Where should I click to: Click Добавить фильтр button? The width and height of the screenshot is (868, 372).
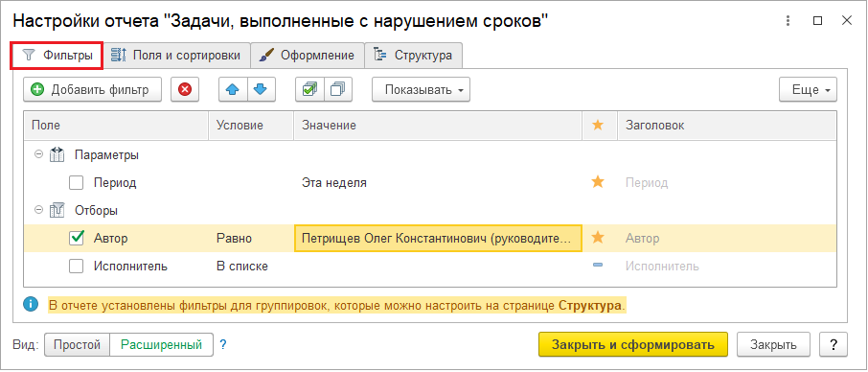[x=92, y=90]
